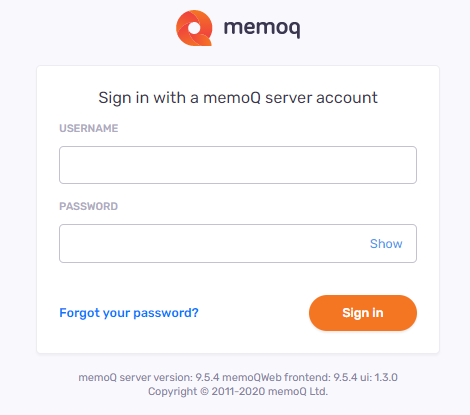Viewport: 470px width, 415px height.
Task: Click the word account in the heading
Action: [x=347, y=98]
